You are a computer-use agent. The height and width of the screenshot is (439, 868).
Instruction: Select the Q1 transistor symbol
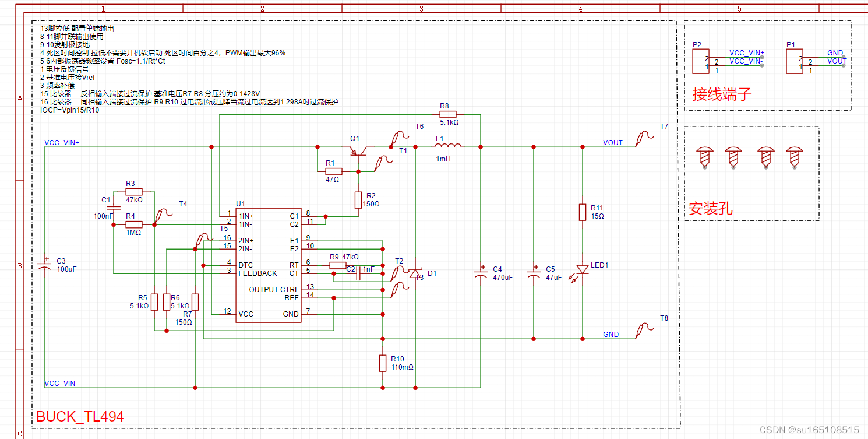coord(358,150)
